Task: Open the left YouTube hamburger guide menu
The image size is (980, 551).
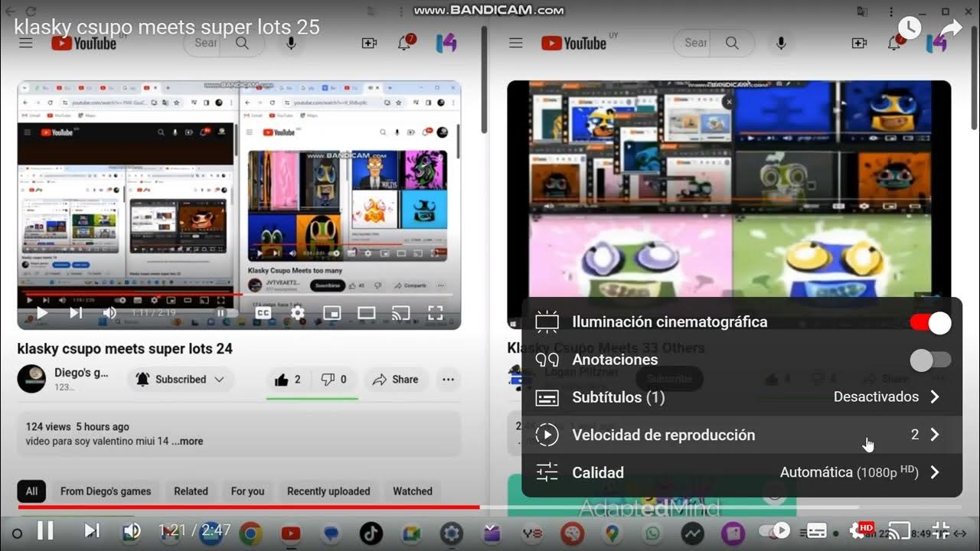Action: 26,44
